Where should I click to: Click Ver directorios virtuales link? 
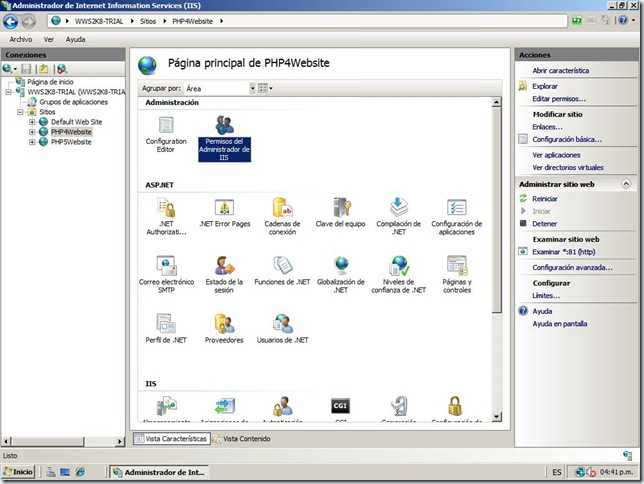click(568, 168)
